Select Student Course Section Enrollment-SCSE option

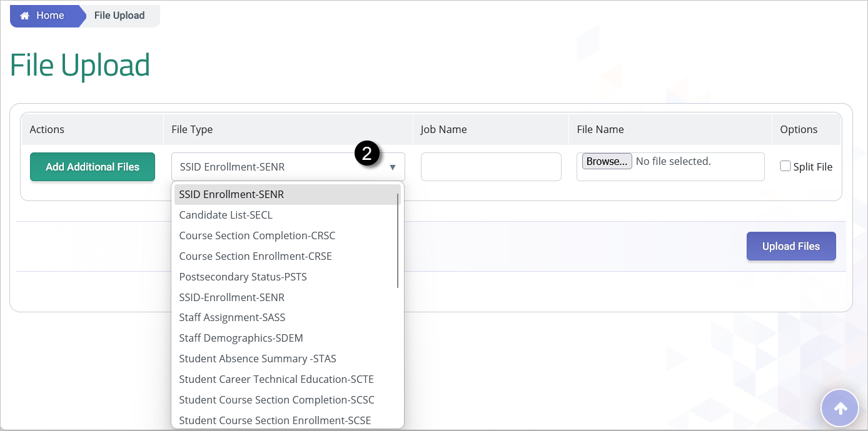pos(275,420)
